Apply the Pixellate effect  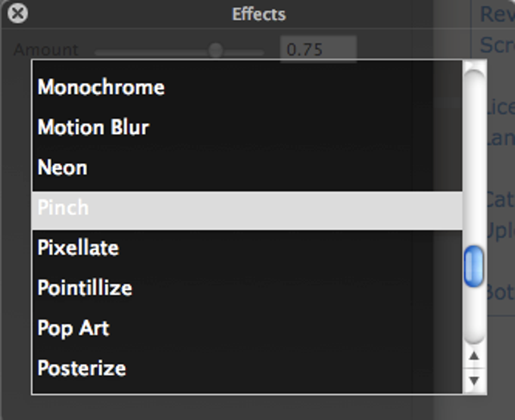(247, 247)
